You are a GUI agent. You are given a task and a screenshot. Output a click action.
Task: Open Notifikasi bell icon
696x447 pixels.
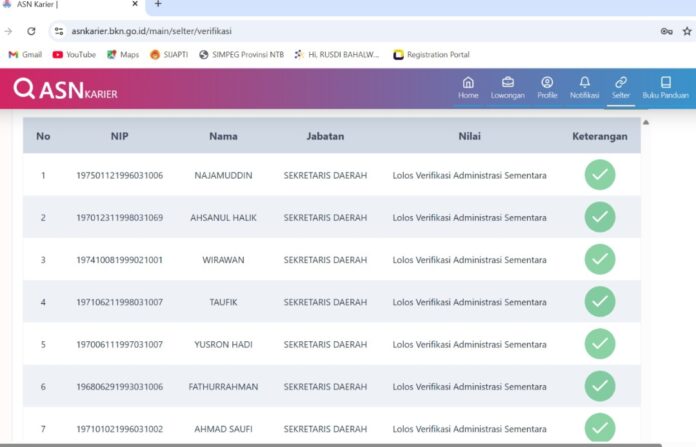pos(584,83)
